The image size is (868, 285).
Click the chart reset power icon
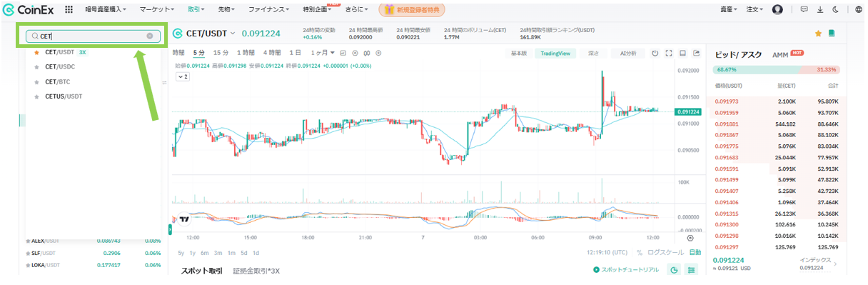[655, 53]
